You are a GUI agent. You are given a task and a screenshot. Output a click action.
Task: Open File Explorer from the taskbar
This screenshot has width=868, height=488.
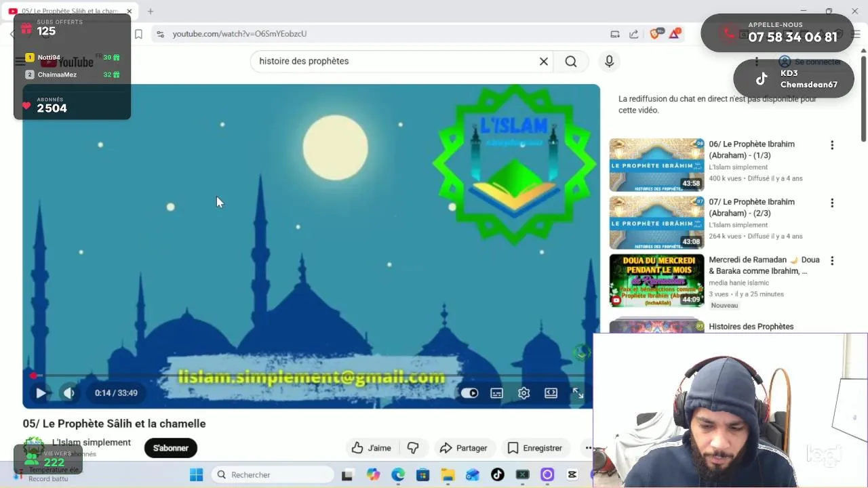(x=448, y=475)
